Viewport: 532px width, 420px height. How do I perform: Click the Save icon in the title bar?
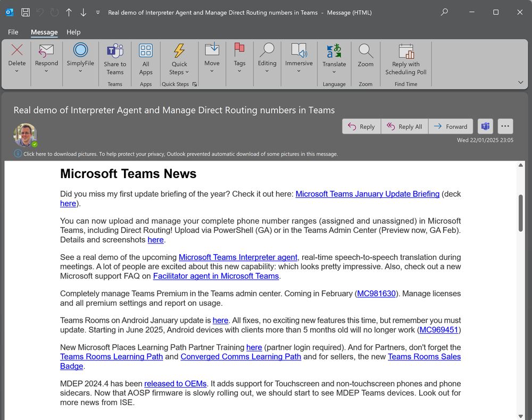pos(26,13)
